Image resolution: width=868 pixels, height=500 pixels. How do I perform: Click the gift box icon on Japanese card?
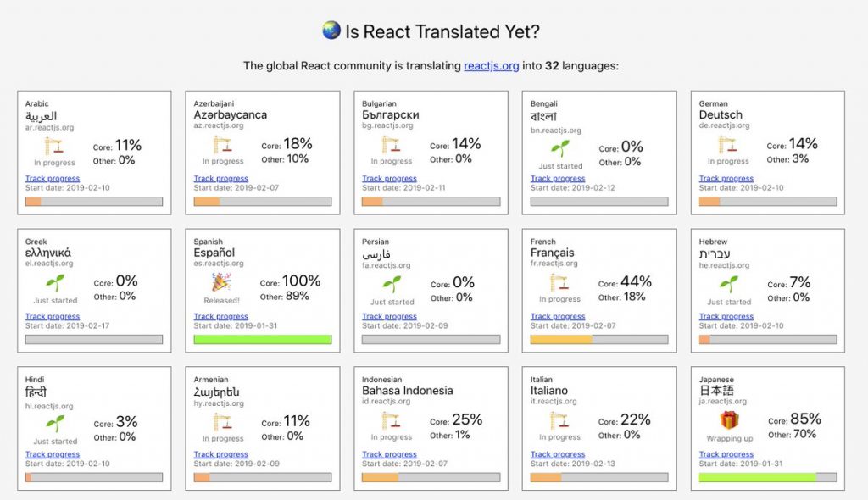(729, 421)
